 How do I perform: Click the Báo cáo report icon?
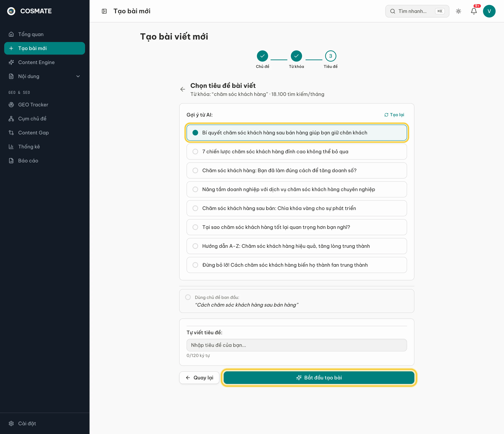[x=11, y=160]
